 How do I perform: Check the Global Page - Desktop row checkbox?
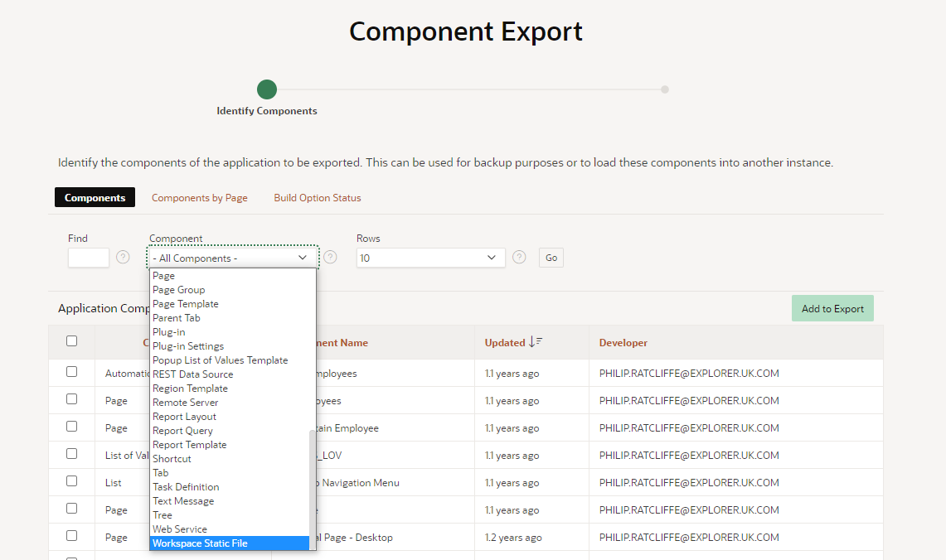pos(72,536)
